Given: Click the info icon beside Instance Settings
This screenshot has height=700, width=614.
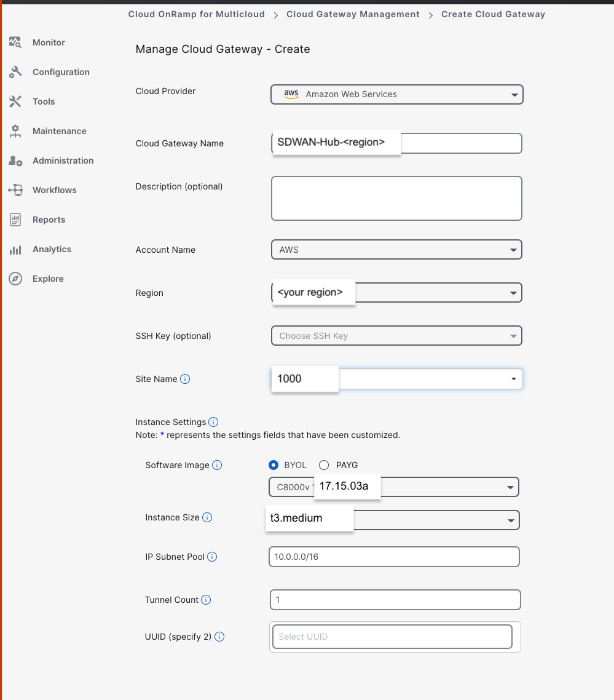Looking at the screenshot, I should pyautogui.click(x=213, y=422).
